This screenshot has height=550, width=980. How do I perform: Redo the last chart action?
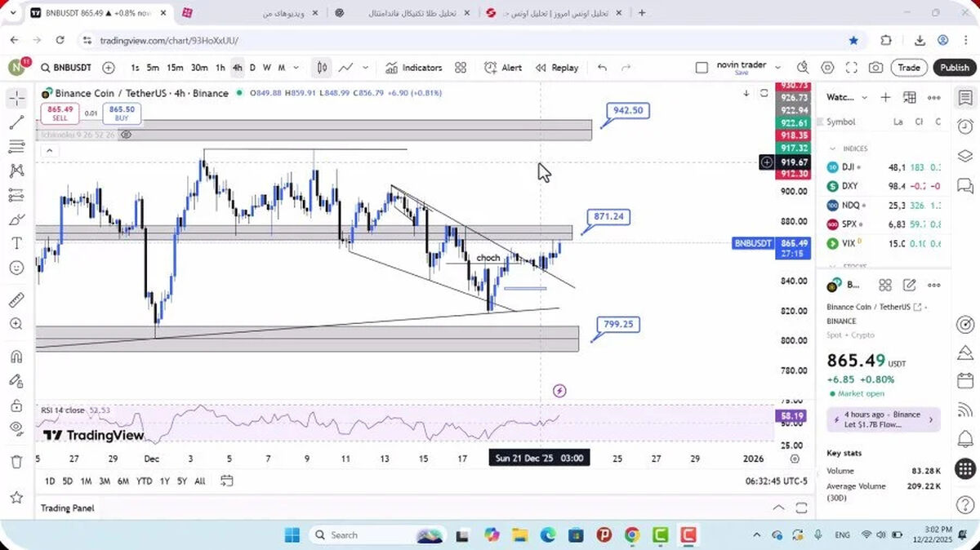[x=626, y=68]
